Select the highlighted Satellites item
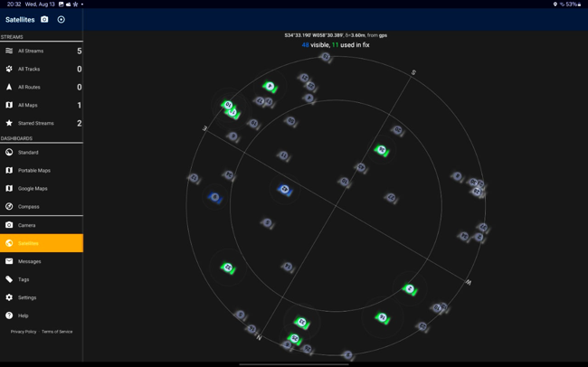The width and height of the screenshot is (588, 367). click(41, 243)
